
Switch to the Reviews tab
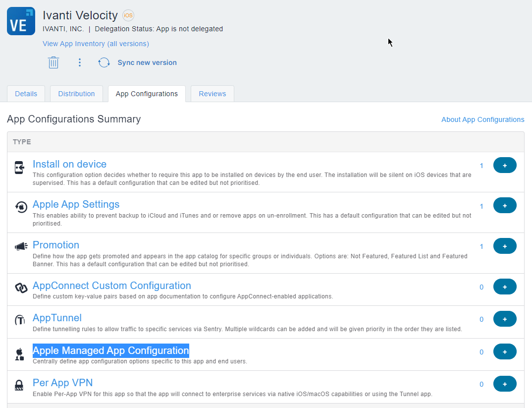[x=212, y=94]
